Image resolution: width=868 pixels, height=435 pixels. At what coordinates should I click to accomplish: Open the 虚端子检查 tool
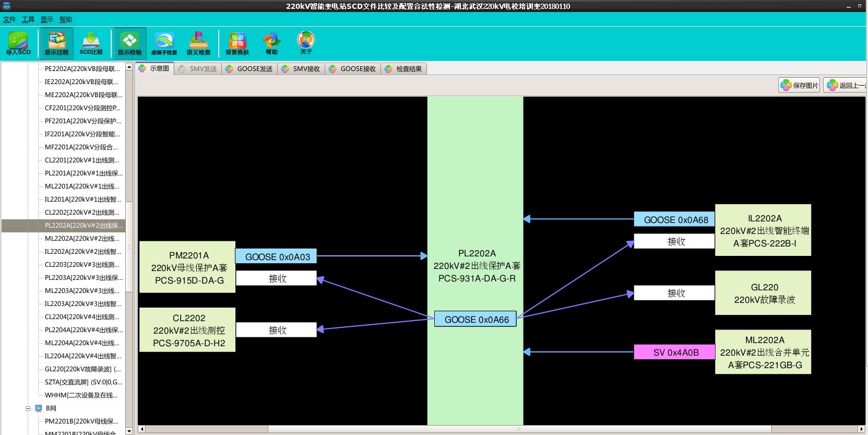(x=164, y=43)
